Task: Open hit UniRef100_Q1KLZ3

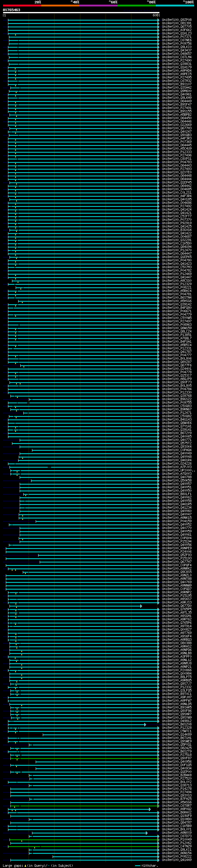Action: tap(176, 33)
